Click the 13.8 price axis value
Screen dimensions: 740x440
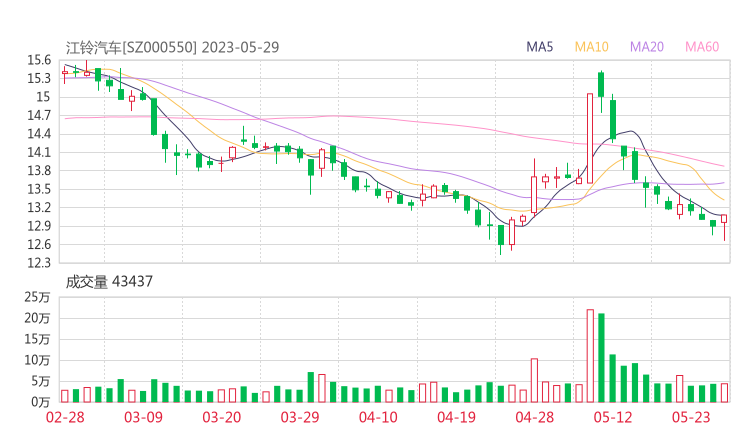point(39,170)
